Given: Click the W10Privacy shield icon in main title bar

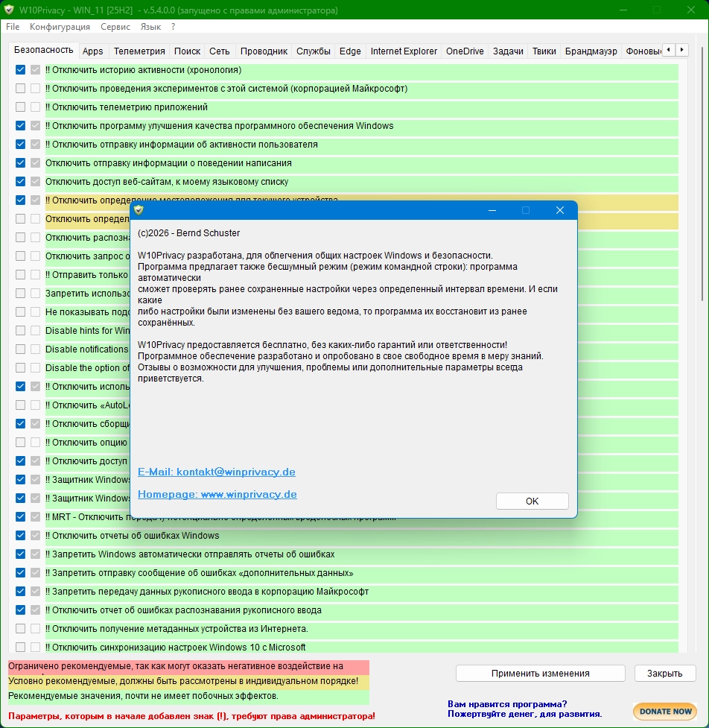Looking at the screenshot, I should tap(9, 10).
